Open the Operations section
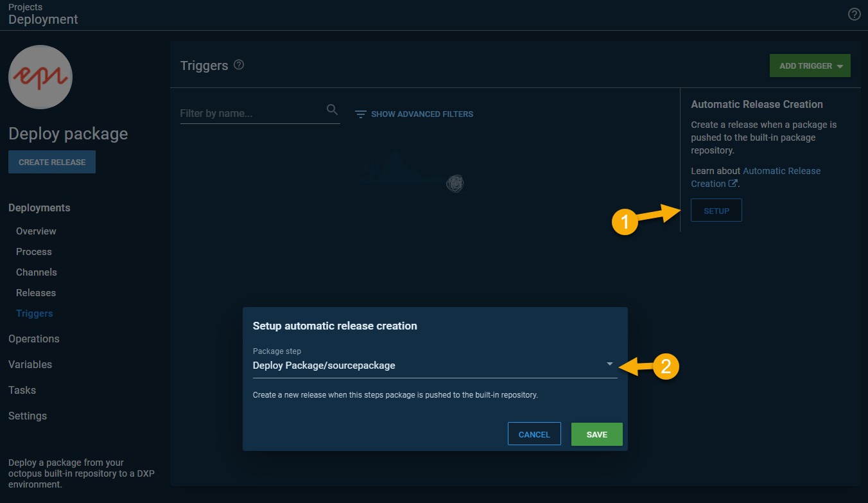Viewport: 868px width, 503px height. (x=34, y=339)
